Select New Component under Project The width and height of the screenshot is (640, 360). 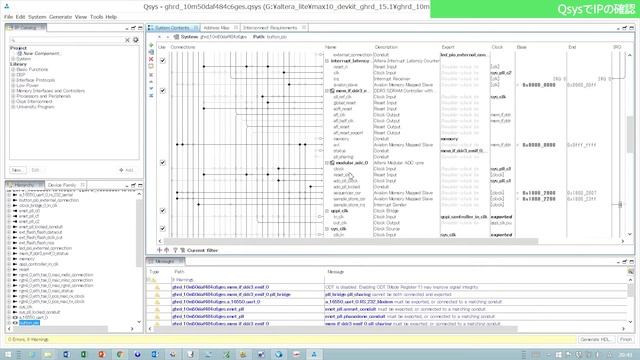click(x=41, y=53)
